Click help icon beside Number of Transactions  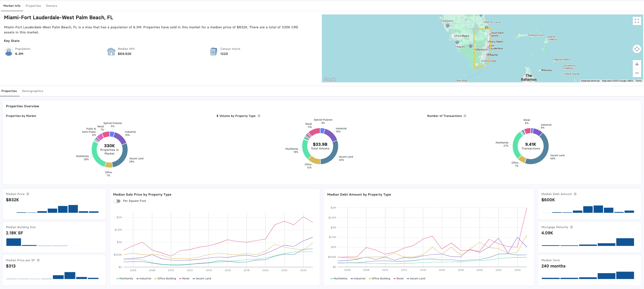click(x=465, y=116)
